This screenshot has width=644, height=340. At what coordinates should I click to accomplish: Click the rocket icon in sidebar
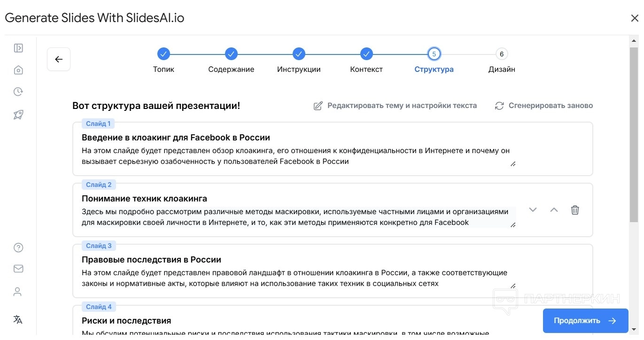pos(18,115)
